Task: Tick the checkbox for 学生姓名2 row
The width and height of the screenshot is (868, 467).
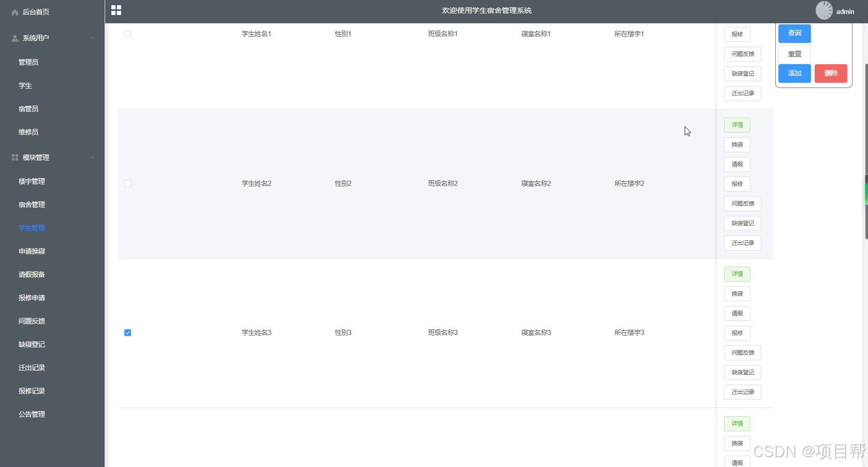Action: [128, 184]
